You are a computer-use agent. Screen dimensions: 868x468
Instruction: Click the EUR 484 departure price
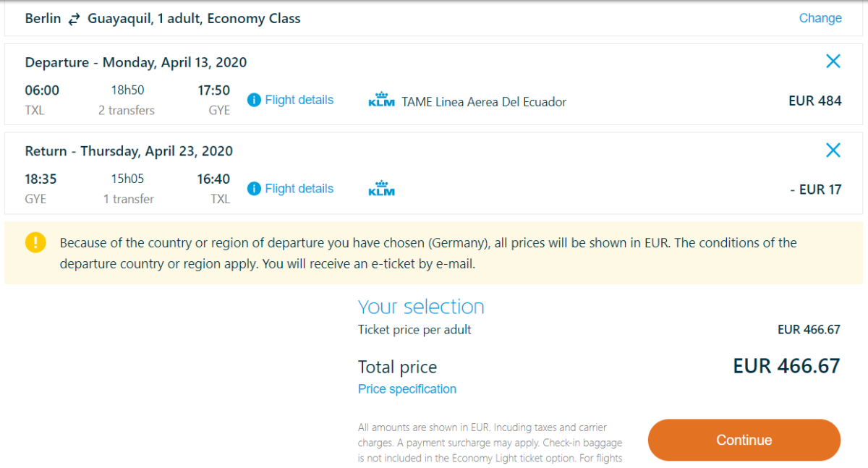[x=814, y=101]
